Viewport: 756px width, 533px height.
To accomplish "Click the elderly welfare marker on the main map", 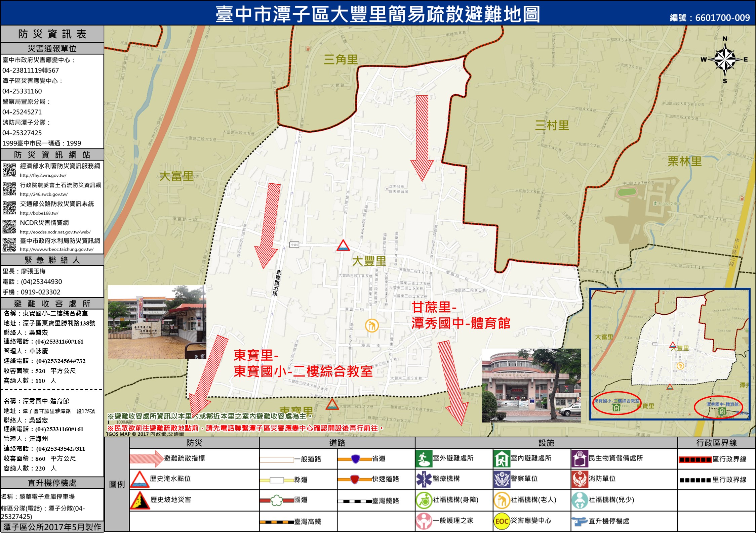I will [372, 325].
